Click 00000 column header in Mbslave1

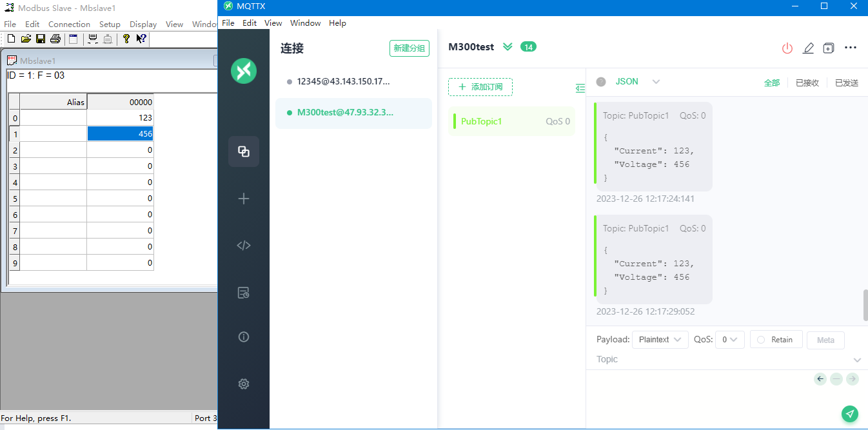[120, 102]
